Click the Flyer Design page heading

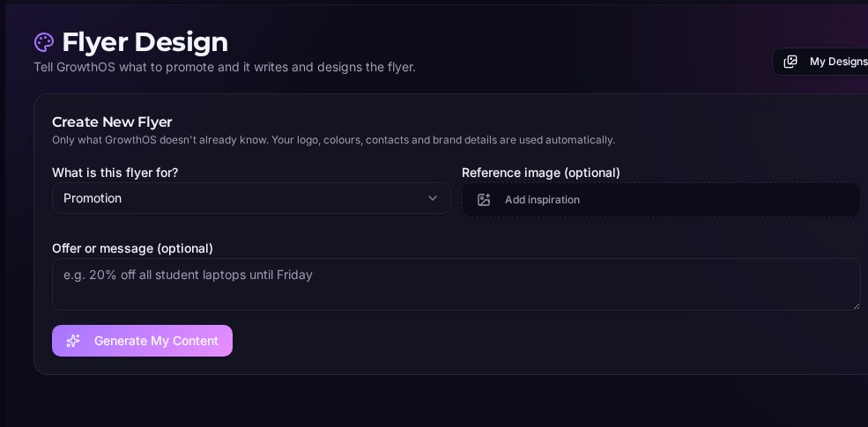(145, 42)
